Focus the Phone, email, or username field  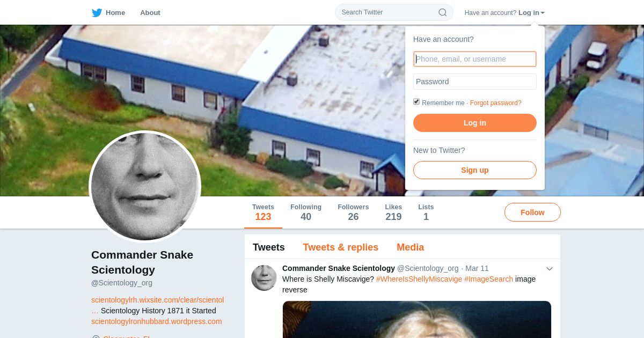click(475, 59)
